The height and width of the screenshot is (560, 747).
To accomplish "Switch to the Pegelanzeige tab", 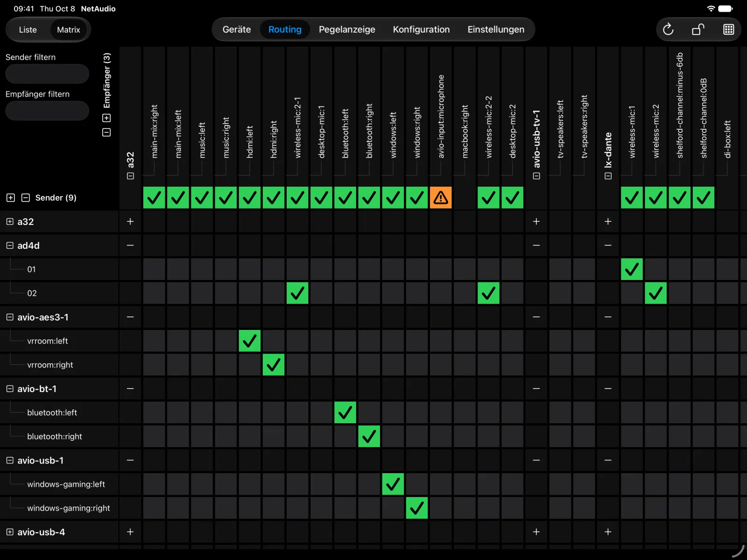I will point(347,29).
